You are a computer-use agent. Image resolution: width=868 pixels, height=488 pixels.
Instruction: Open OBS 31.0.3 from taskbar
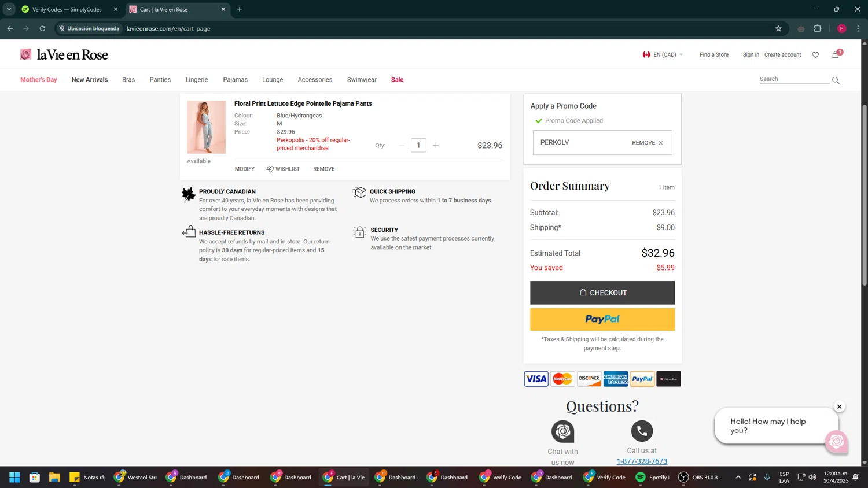coord(700,478)
